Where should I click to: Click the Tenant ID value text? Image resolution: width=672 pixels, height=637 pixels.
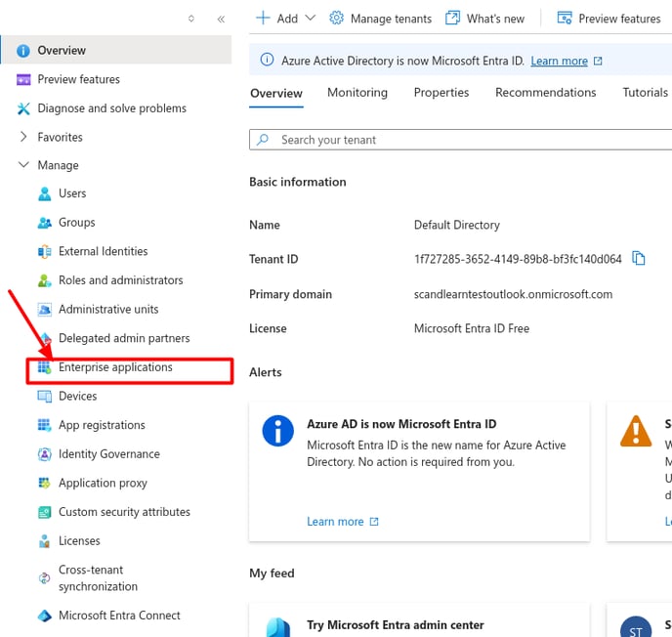click(518, 259)
